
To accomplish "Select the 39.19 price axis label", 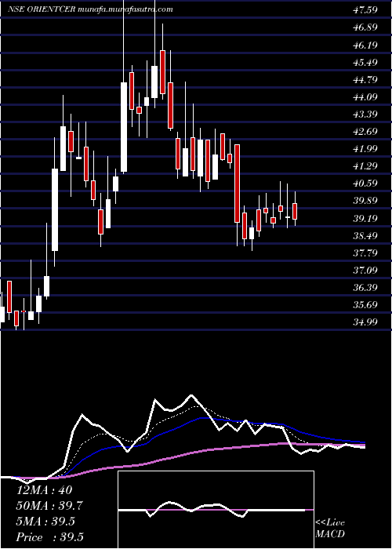I will pos(365,219).
